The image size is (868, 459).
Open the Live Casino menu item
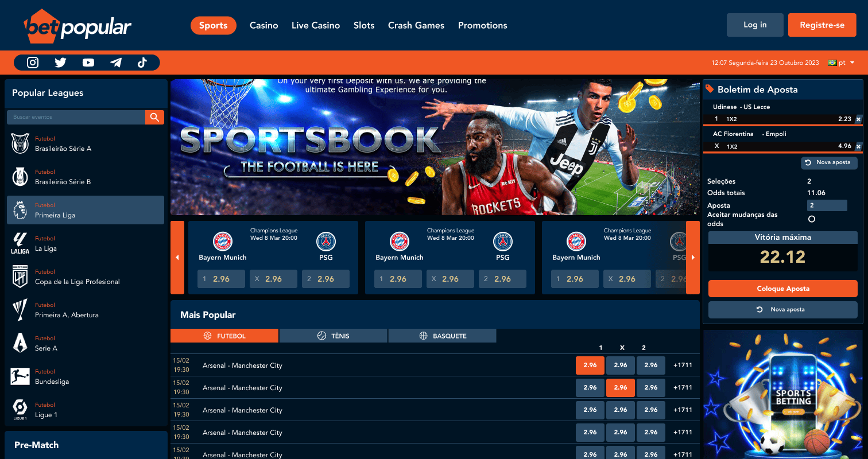tap(315, 25)
